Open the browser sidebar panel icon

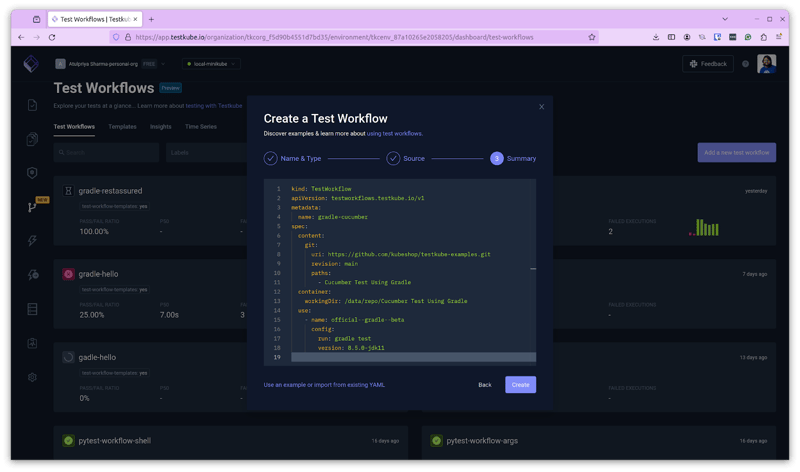[671, 37]
